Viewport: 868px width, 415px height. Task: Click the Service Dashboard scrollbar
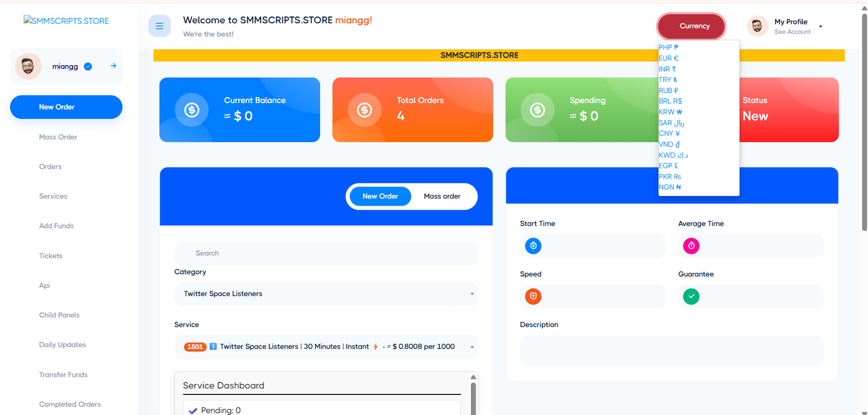coord(473,399)
